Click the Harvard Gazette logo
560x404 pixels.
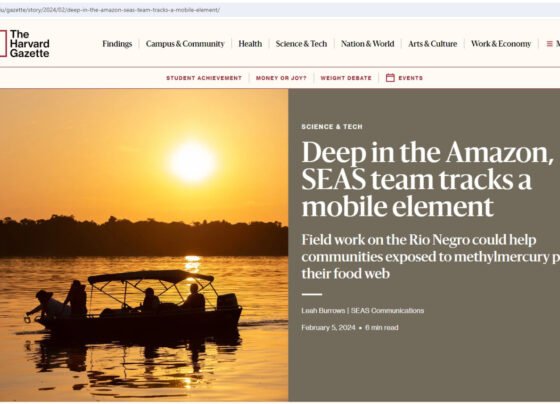tap(25, 44)
